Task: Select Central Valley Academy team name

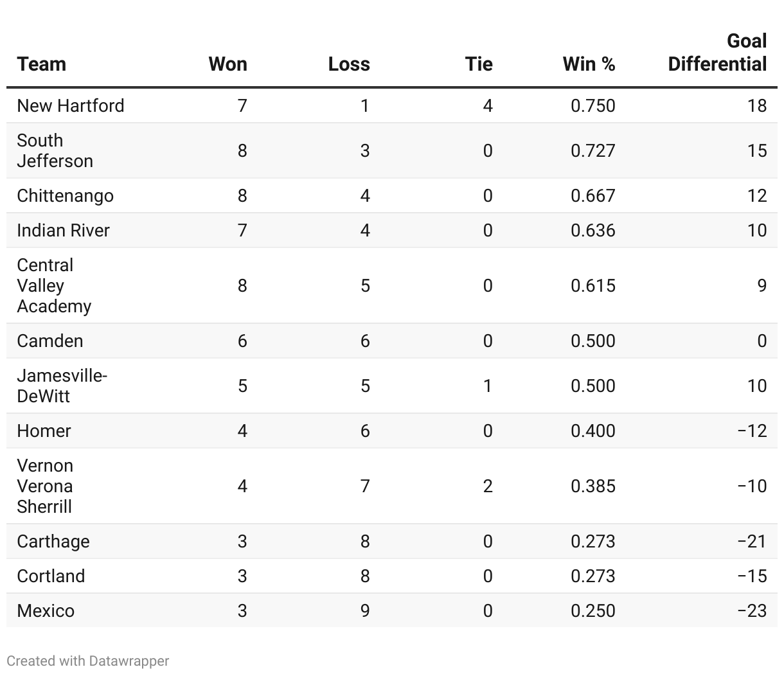Action: (x=54, y=285)
